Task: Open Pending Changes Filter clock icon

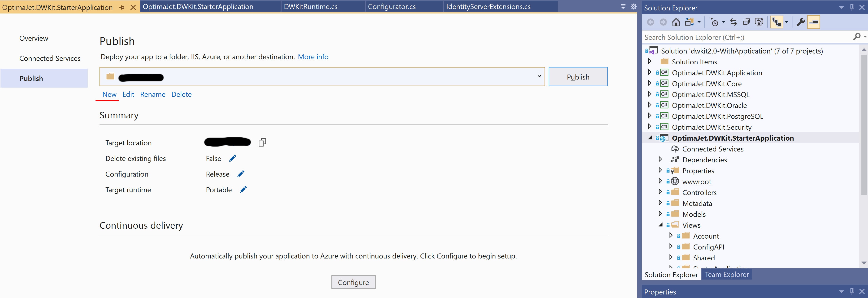Action: point(714,22)
